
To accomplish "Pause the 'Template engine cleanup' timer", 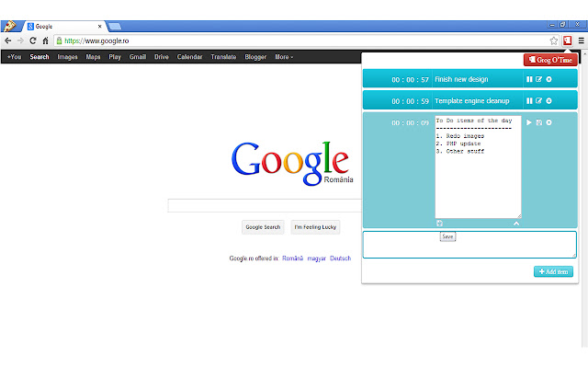I will (529, 100).
